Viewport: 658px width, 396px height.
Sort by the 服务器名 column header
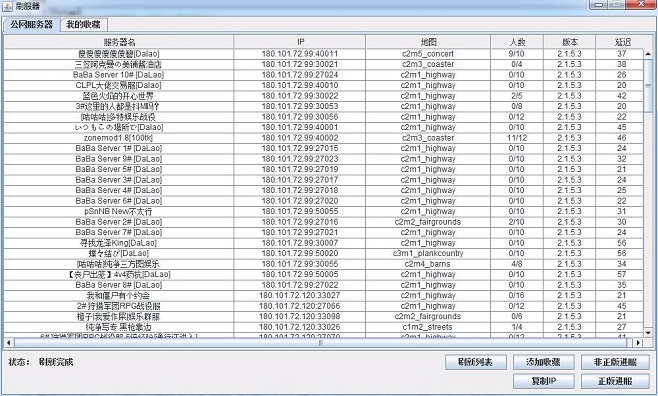pos(119,42)
